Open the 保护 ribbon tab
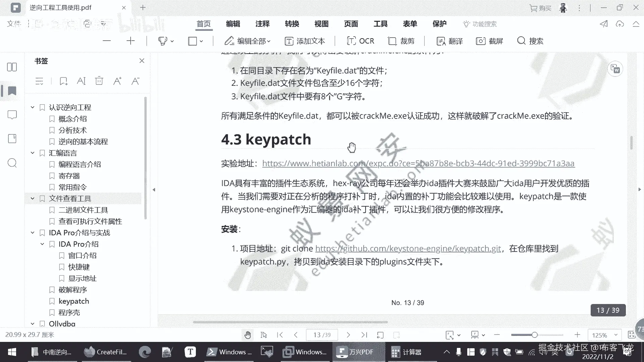644x362 pixels. coord(439,24)
